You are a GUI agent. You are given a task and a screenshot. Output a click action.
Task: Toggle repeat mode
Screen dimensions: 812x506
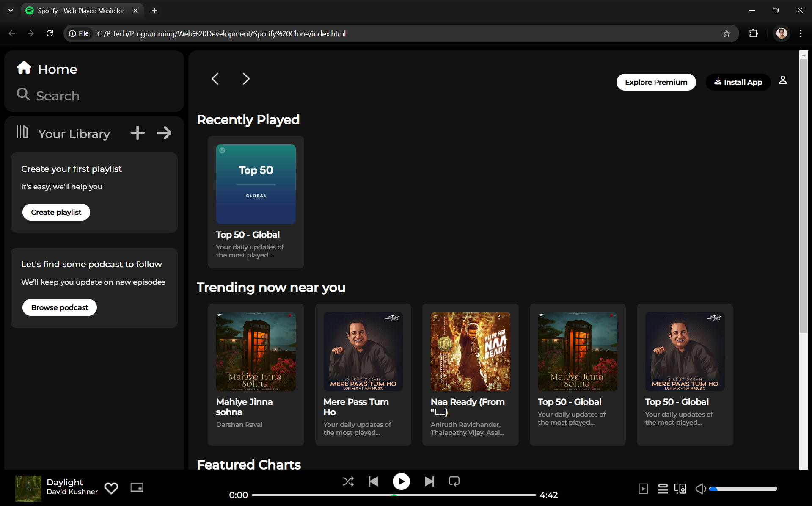coord(454,481)
